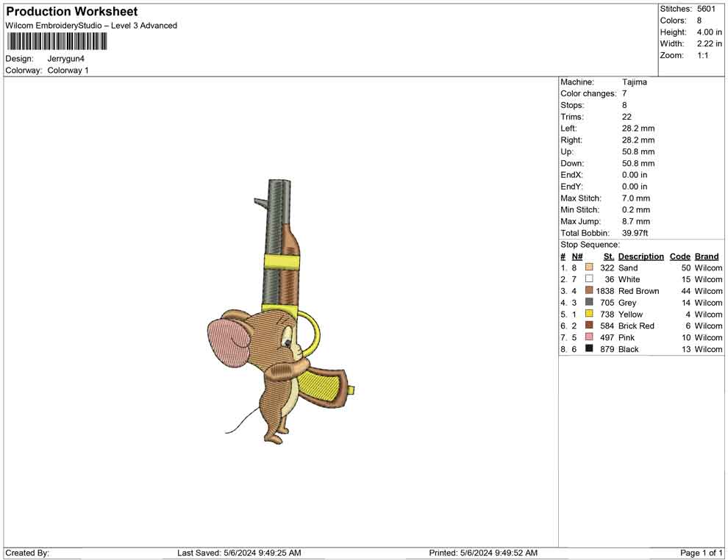728x560 pixels.
Task: Click the Created By footer label
Action: pos(27,553)
